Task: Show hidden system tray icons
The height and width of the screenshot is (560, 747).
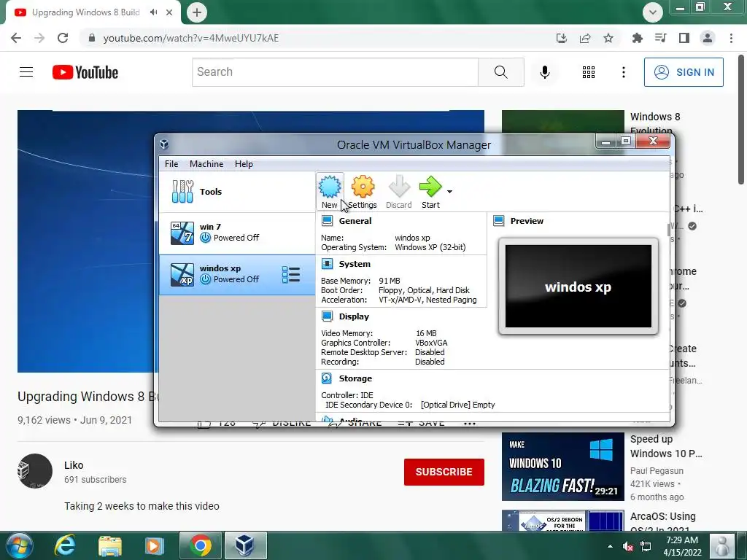Action: (611, 545)
